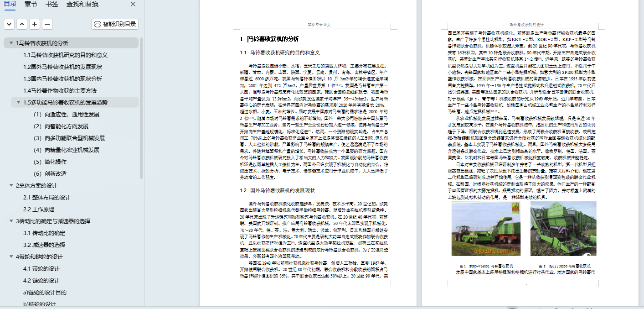The width and height of the screenshot is (644, 309).
Task: Click the 马铃薯收获机的设计 header on page two
Action: click(526, 24)
